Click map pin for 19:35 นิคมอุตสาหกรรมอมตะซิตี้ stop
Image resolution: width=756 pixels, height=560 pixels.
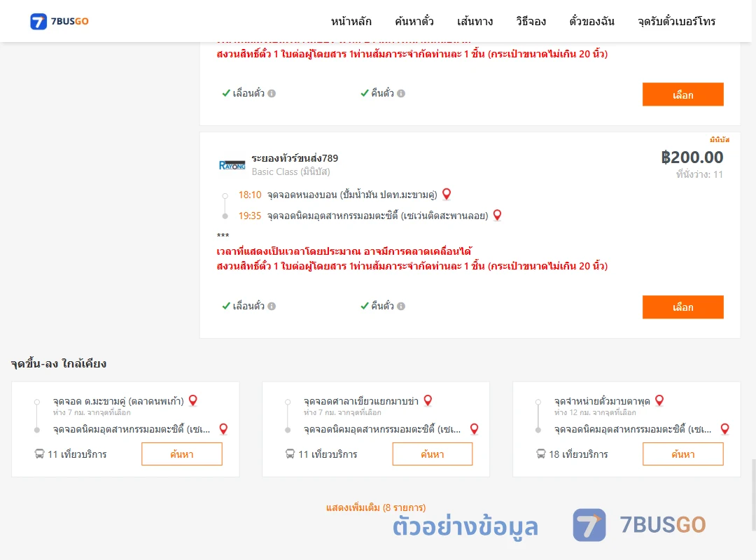pos(497,215)
